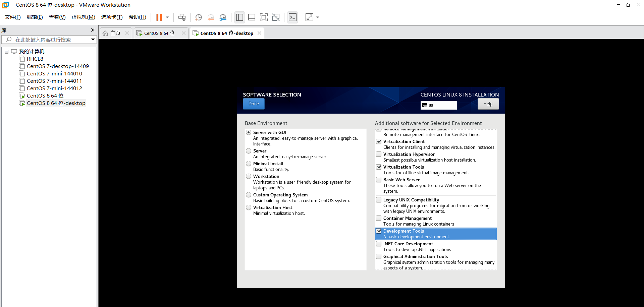Open the power options arrow beside the pause icon
This screenshot has height=307, width=644.
tap(167, 17)
